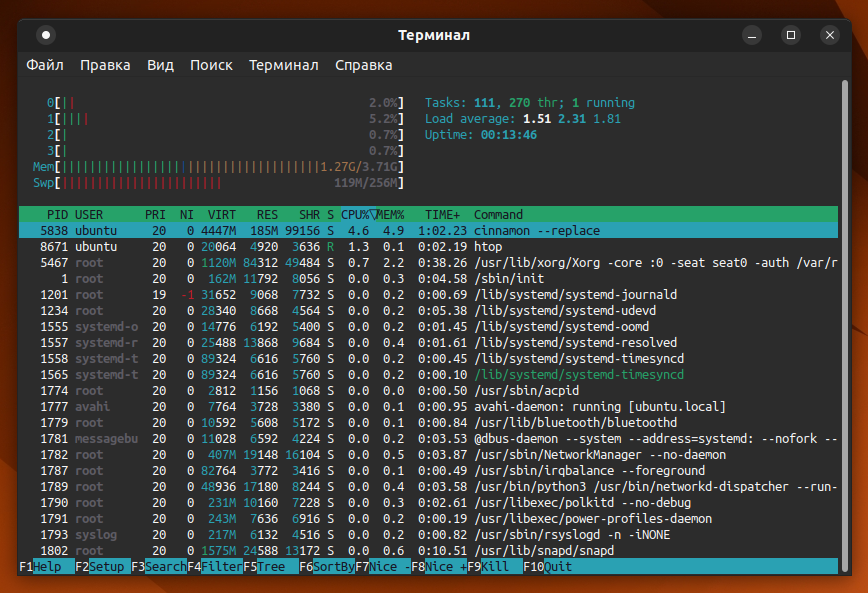Select the bluetoothd process row
This screenshot has width=868, height=593.
click(x=428, y=423)
